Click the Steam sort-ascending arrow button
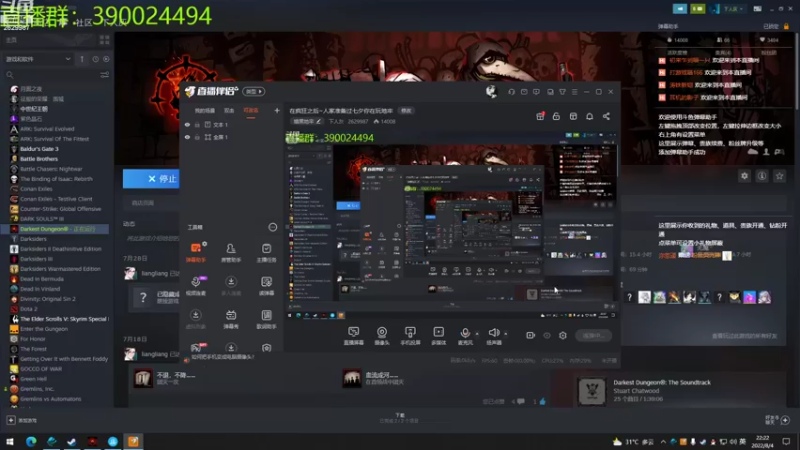The image size is (800, 450). click(x=82, y=59)
